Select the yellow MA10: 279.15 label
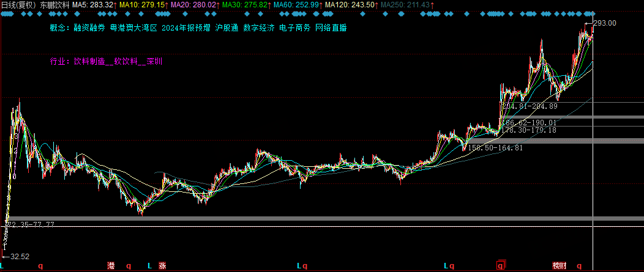This screenshot has width=644, height=272. 141,5
